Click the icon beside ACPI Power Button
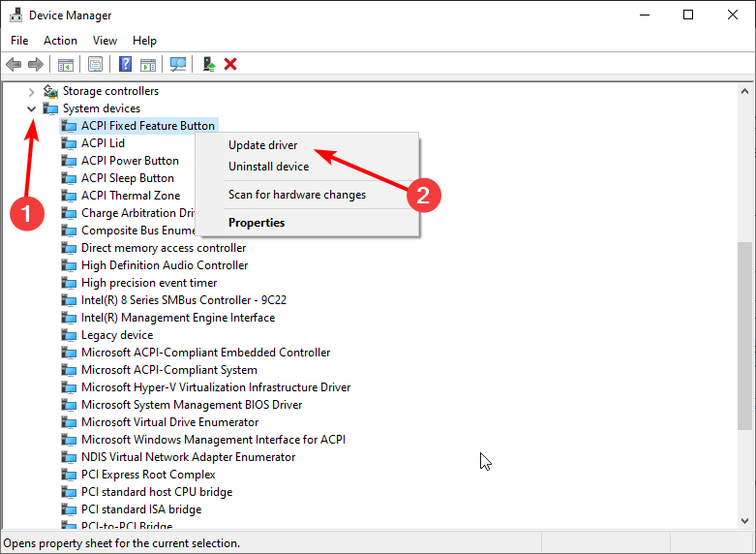 pos(69,161)
